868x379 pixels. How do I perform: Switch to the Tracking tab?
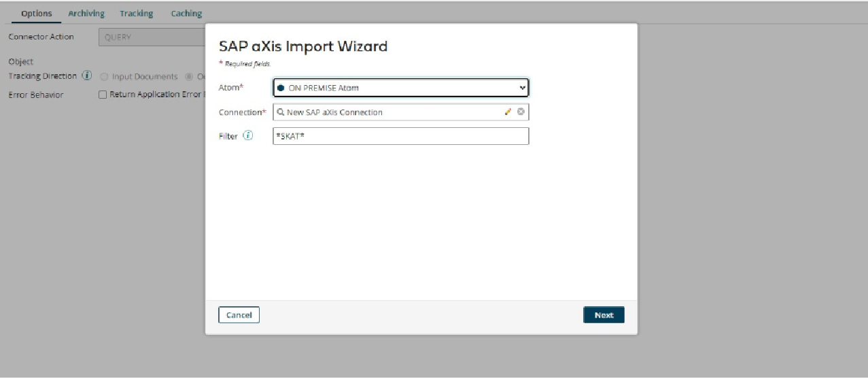(137, 13)
